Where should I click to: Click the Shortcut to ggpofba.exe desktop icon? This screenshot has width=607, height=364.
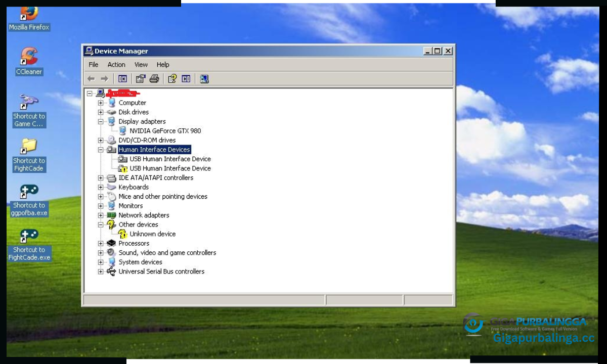pyautogui.click(x=29, y=192)
